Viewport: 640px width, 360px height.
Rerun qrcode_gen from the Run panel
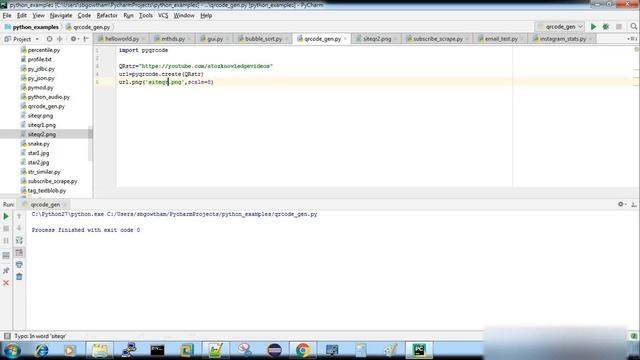(x=6, y=216)
